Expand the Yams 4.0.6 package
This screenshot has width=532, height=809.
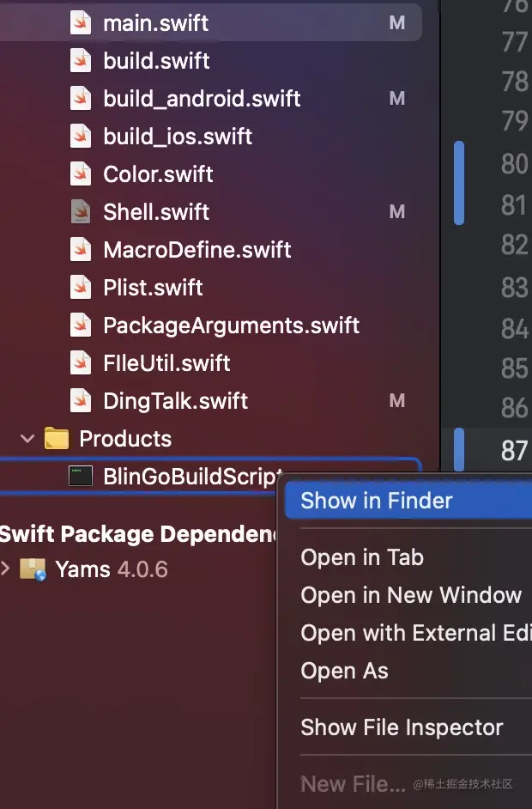[x=6, y=569]
